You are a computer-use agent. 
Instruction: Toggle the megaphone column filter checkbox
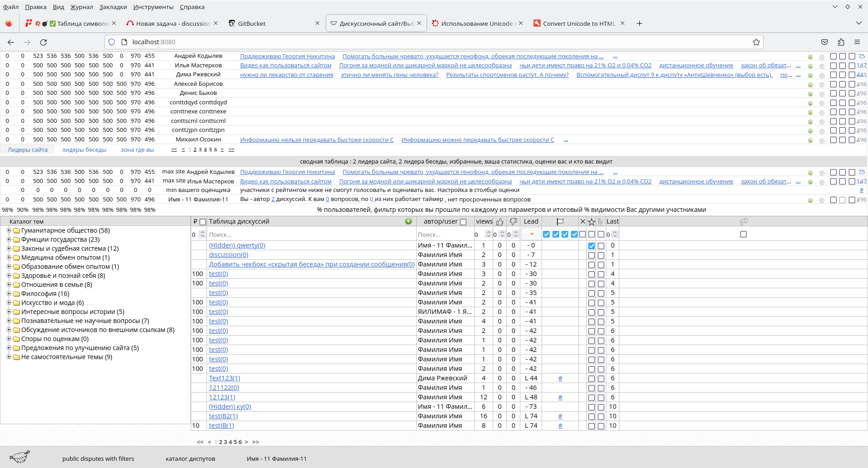(743, 234)
